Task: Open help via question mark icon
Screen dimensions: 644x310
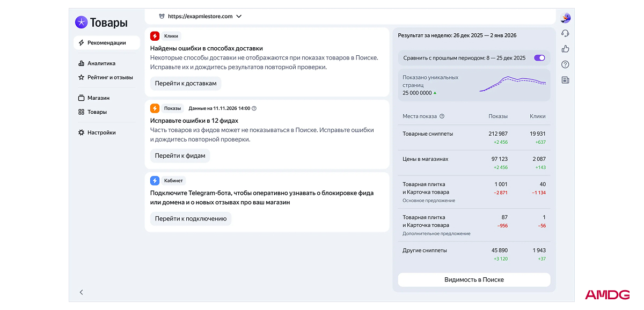Action: pos(565,64)
